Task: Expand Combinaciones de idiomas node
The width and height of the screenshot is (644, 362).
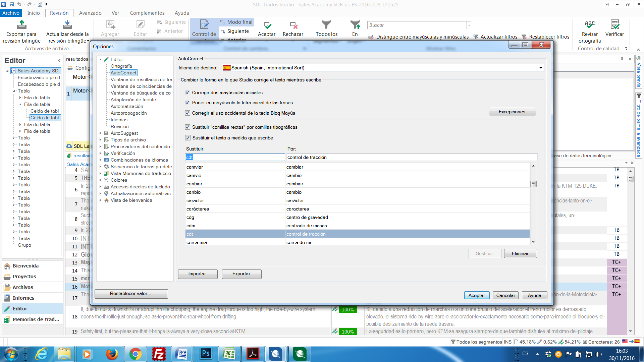Action: [x=100, y=160]
